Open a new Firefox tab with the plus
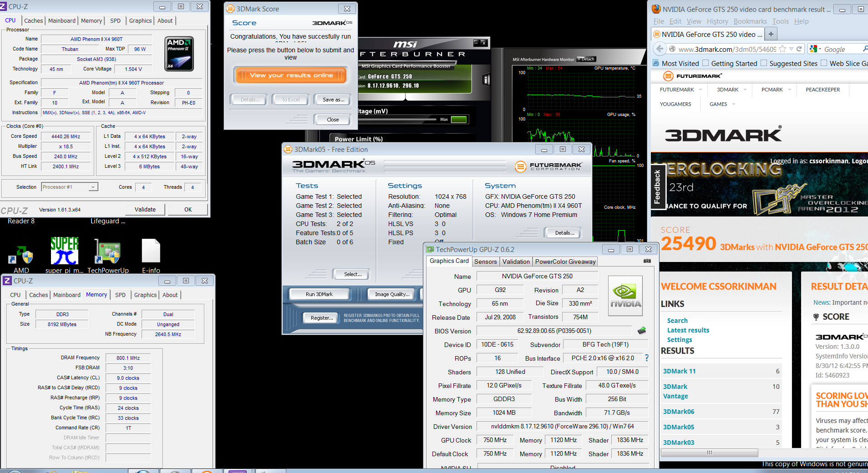 click(x=771, y=34)
